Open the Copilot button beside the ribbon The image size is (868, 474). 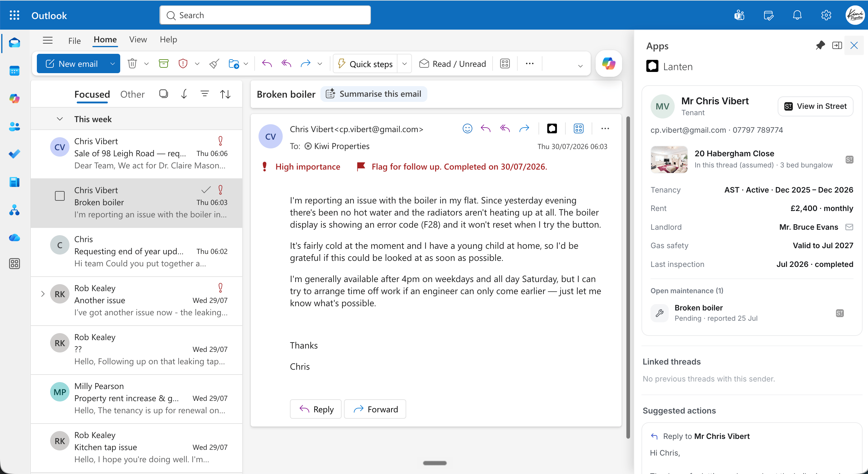click(x=609, y=64)
